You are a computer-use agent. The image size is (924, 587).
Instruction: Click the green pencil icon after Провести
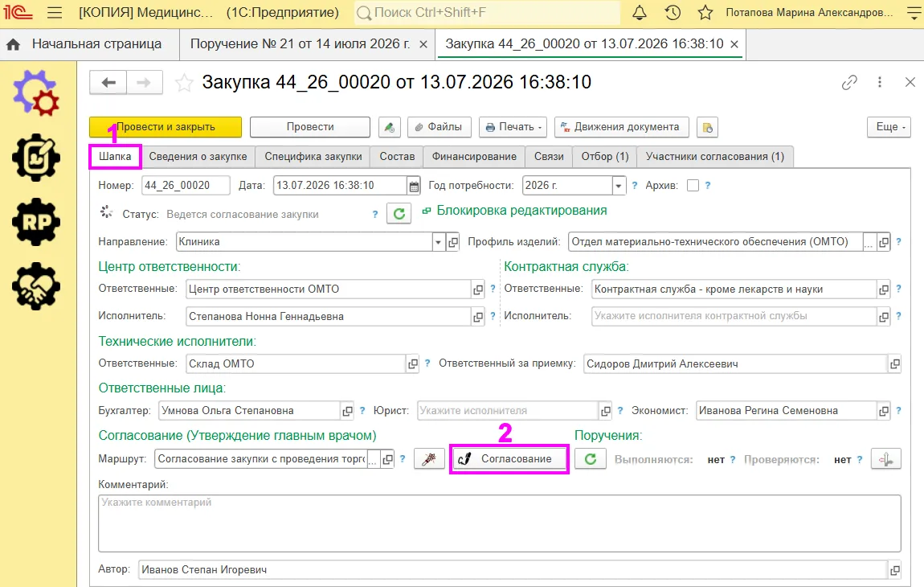390,127
